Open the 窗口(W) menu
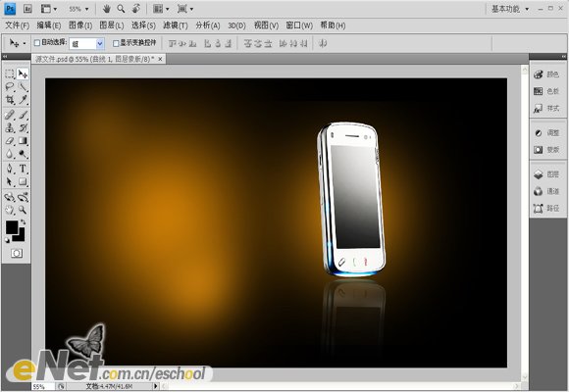The image size is (569, 392). (x=299, y=25)
